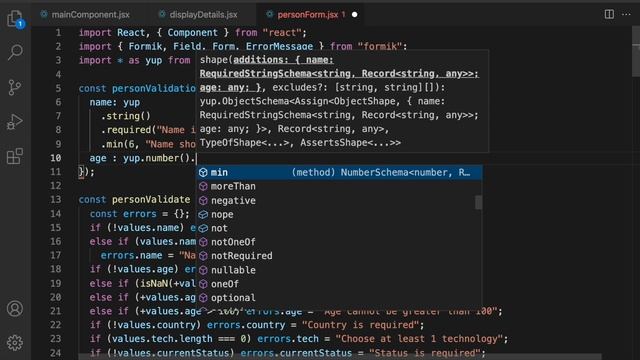Switch to the displayDetails.jsx tab
This screenshot has height=360, width=640.
point(199,15)
